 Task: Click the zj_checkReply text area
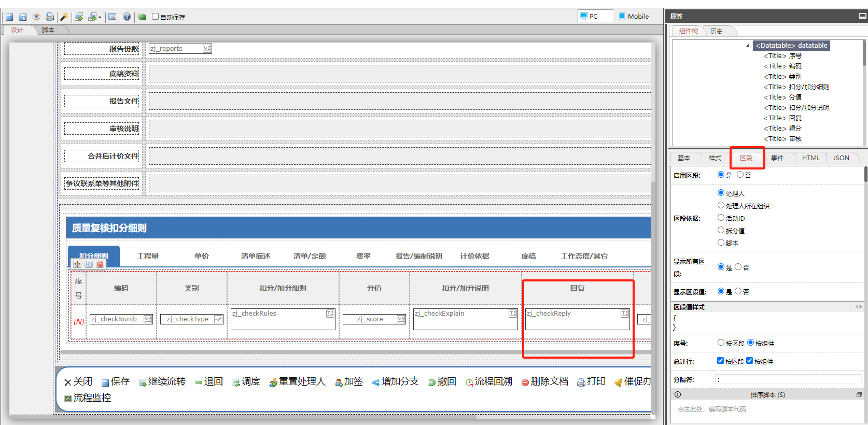[x=578, y=319]
